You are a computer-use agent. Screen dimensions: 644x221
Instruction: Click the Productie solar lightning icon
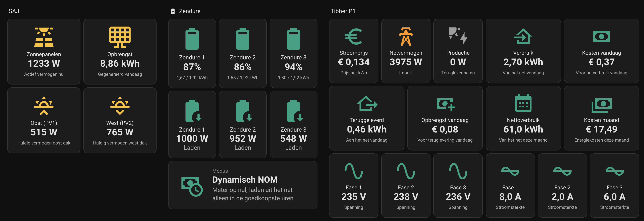click(x=458, y=37)
